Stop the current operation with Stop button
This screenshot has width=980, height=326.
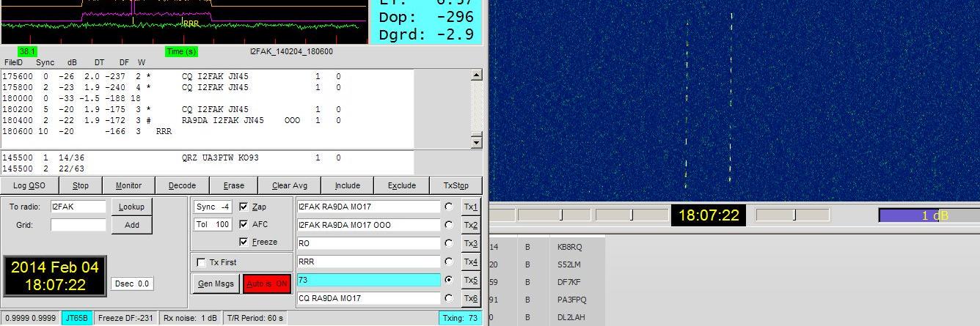(x=81, y=185)
